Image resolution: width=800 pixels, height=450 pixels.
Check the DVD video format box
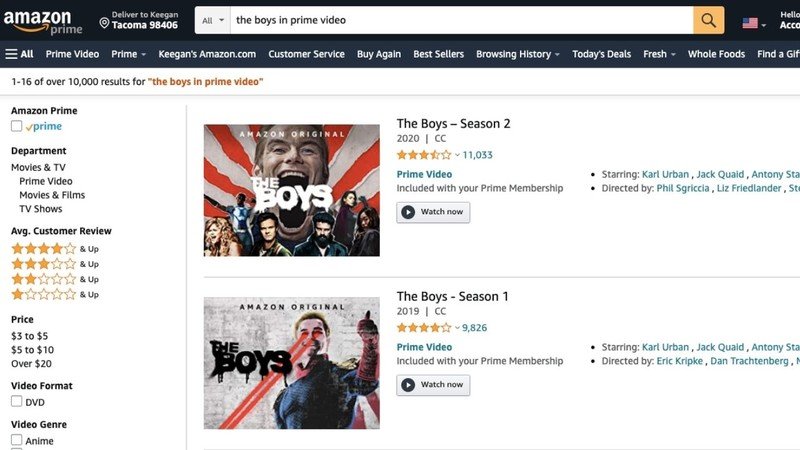17,402
